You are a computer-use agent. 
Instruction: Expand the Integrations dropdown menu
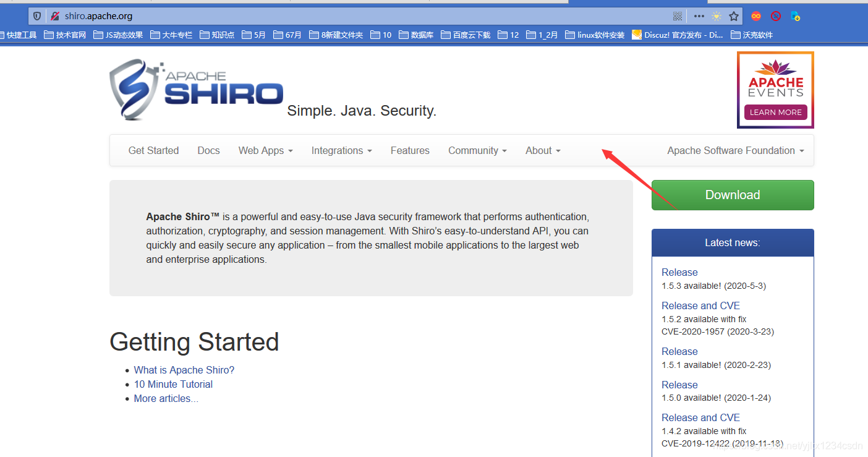pyautogui.click(x=342, y=150)
